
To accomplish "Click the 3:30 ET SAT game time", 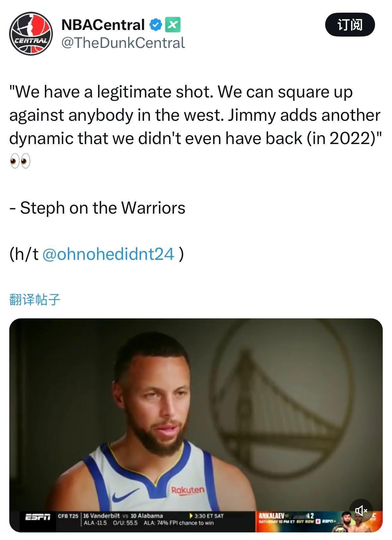I will point(206,516).
